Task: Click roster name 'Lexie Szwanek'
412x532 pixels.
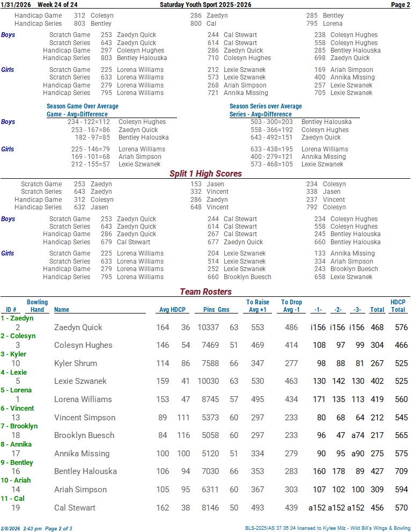Action: click(80, 381)
